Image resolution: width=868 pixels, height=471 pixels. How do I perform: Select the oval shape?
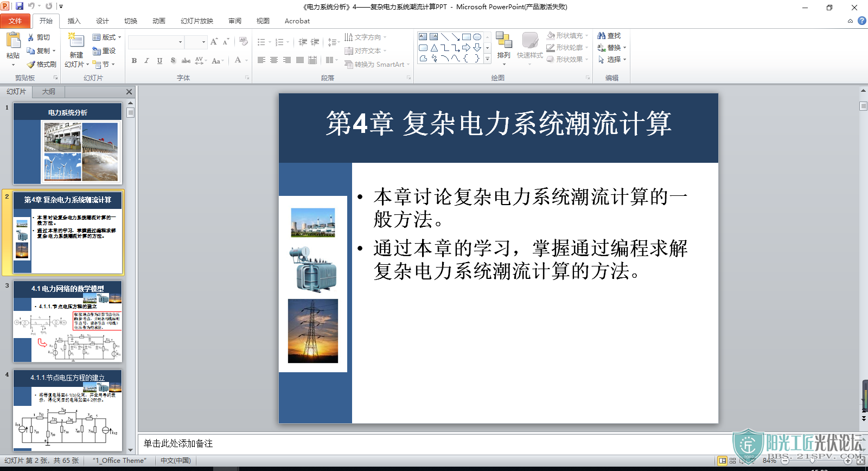click(477, 37)
